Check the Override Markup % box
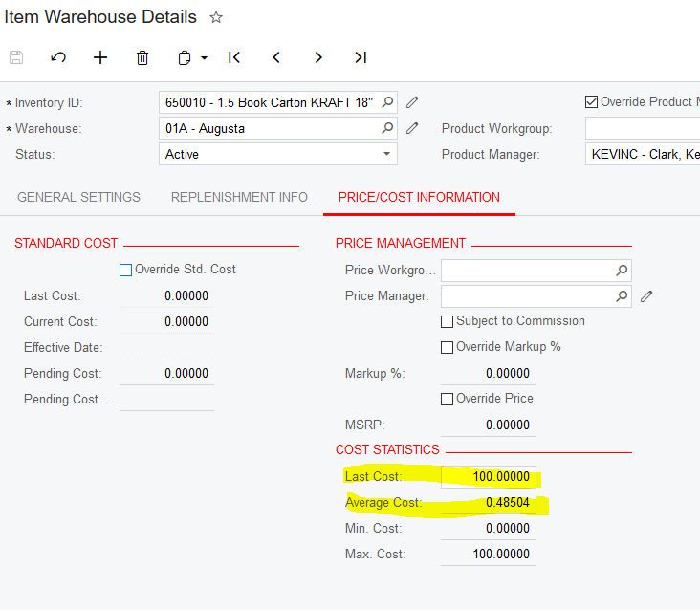 447,347
